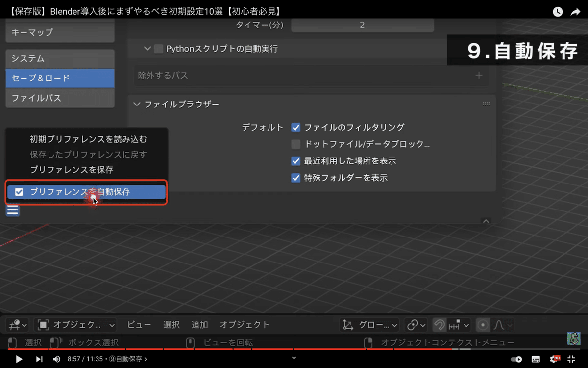Screen dimensions: 588x368
Task: Click the small up-arrow at preferences corner
Action: pos(486,221)
